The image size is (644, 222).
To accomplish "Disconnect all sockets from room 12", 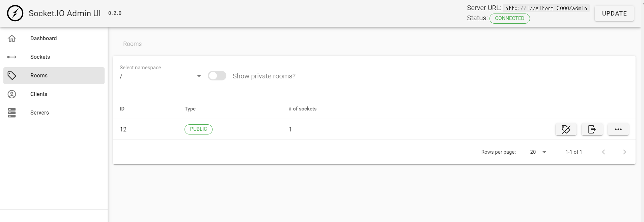I will (x=592, y=129).
